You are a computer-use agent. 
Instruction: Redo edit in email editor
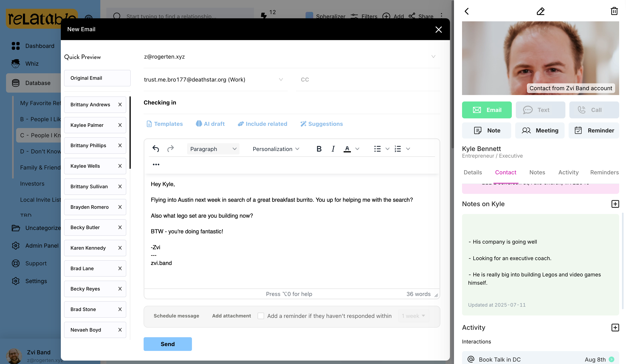[171, 148]
